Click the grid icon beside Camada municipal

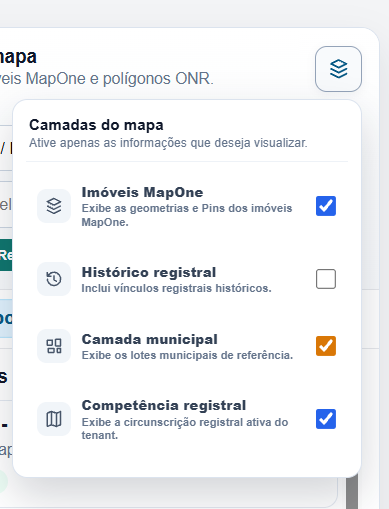click(x=54, y=346)
